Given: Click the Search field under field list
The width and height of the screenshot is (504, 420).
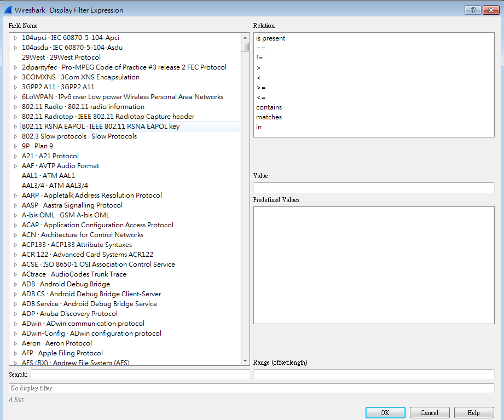Looking at the screenshot, I should pyautogui.click(x=140, y=375).
